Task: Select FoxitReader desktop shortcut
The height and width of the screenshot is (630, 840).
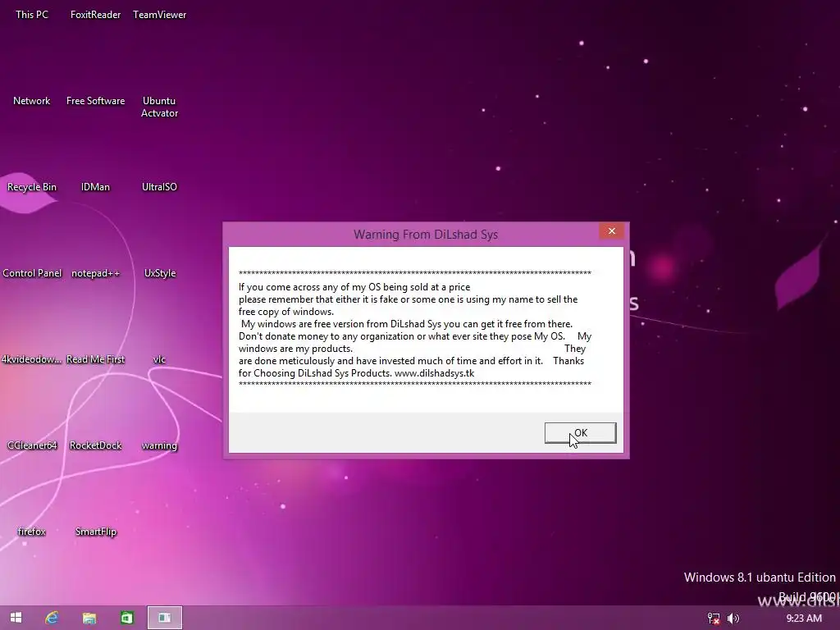Action: click(x=95, y=15)
